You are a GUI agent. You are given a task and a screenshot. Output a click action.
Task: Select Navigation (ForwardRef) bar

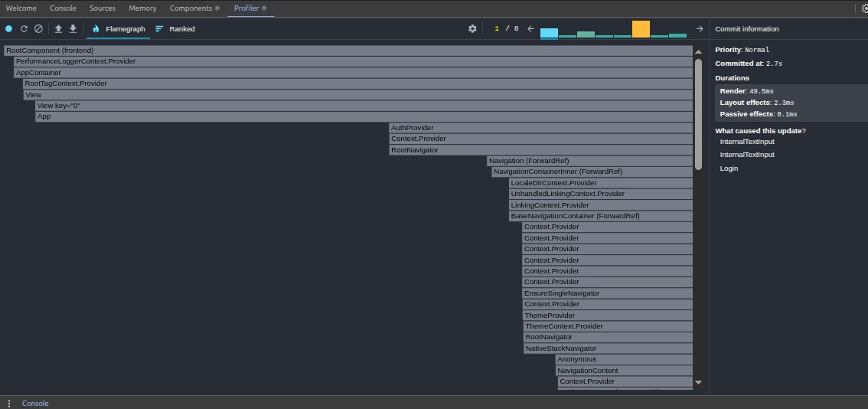(x=590, y=161)
